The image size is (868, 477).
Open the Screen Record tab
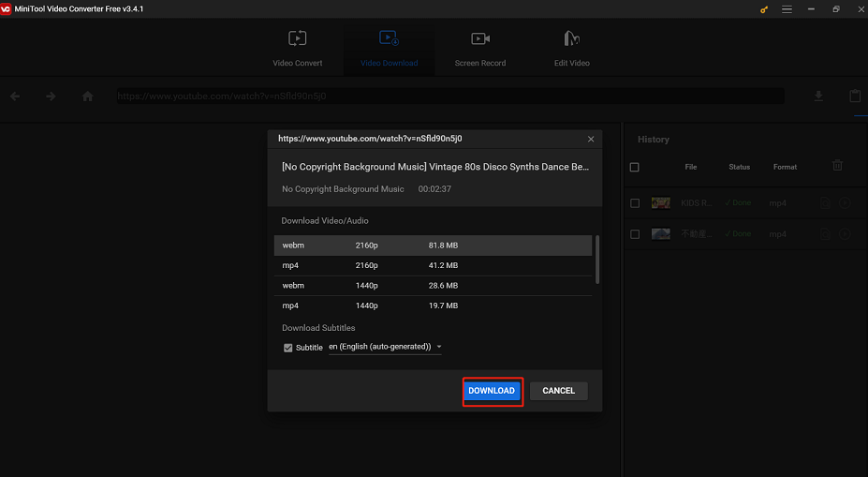[x=480, y=48]
